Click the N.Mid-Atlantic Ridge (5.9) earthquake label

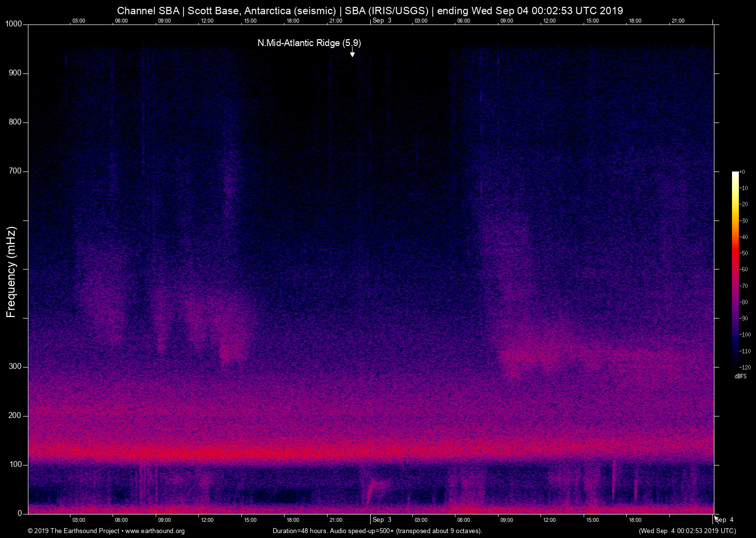309,43
